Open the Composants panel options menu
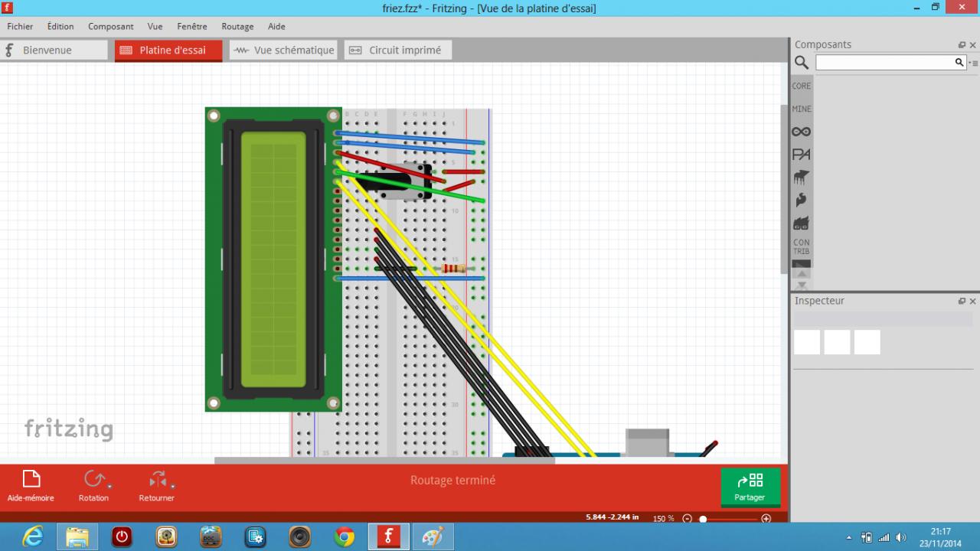980x551 pixels. tap(975, 63)
